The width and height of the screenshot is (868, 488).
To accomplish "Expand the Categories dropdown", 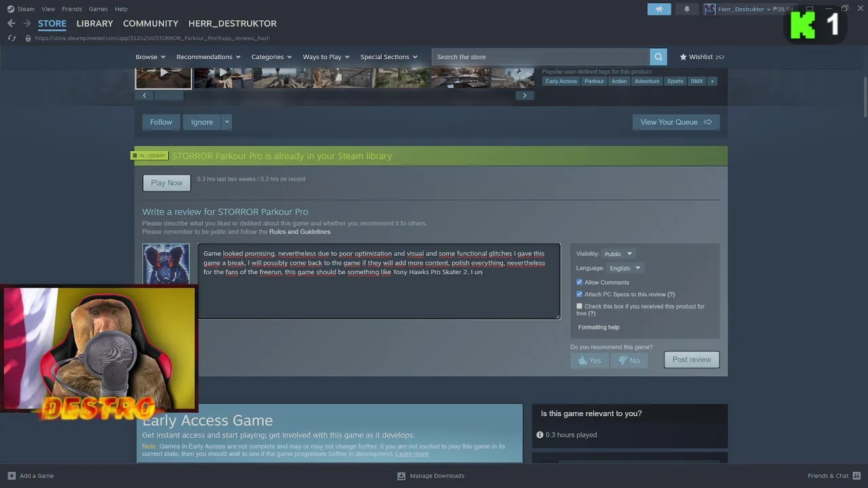I will [271, 57].
